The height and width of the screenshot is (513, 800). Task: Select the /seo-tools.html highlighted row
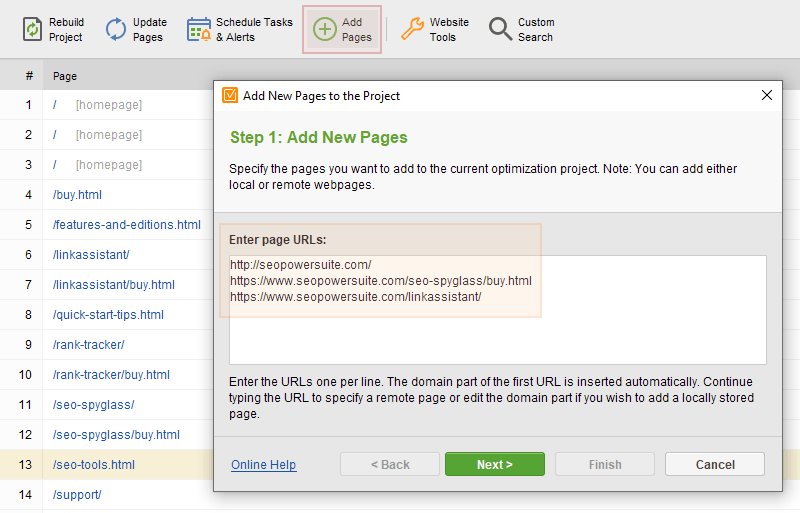point(106,465)
